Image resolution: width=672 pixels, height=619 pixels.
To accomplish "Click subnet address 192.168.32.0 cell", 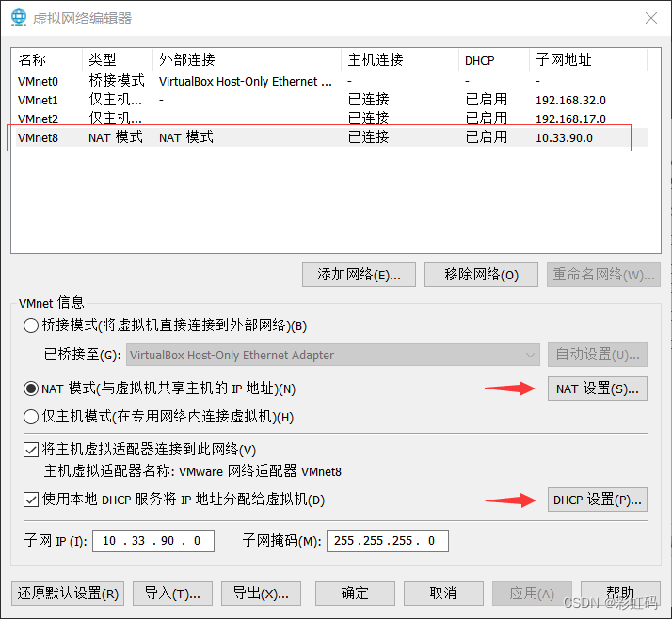I will click(x=570, y=101).
